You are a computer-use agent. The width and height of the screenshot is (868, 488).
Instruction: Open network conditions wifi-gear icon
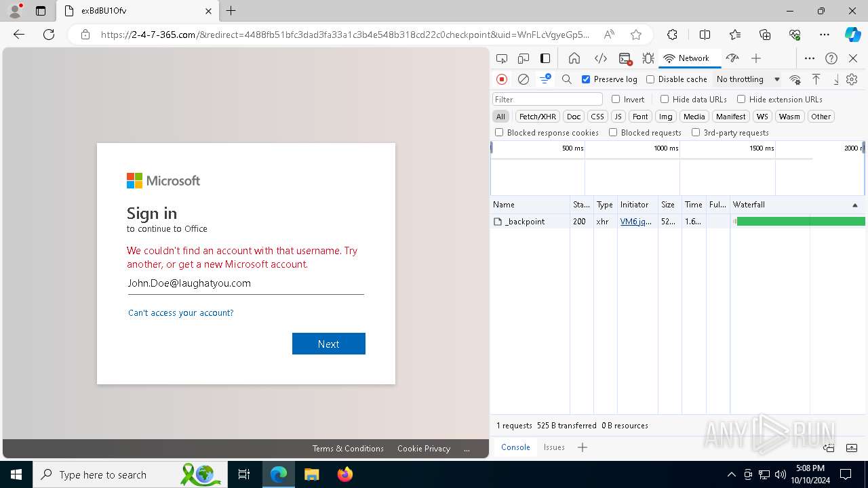pyautogui.click(x=795, y=79)
